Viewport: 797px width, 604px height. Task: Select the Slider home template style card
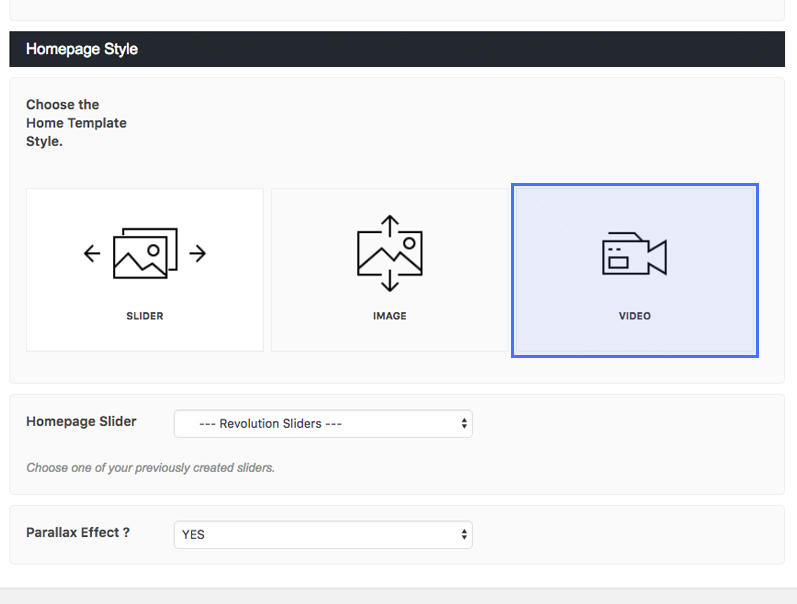(x=145, y=270)
